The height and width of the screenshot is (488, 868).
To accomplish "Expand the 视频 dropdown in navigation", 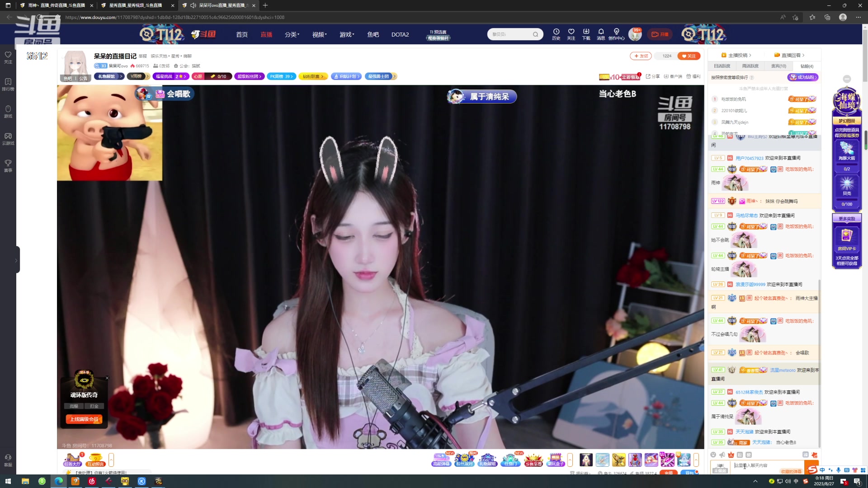I will pyautogui.click(x=319, y=34).
